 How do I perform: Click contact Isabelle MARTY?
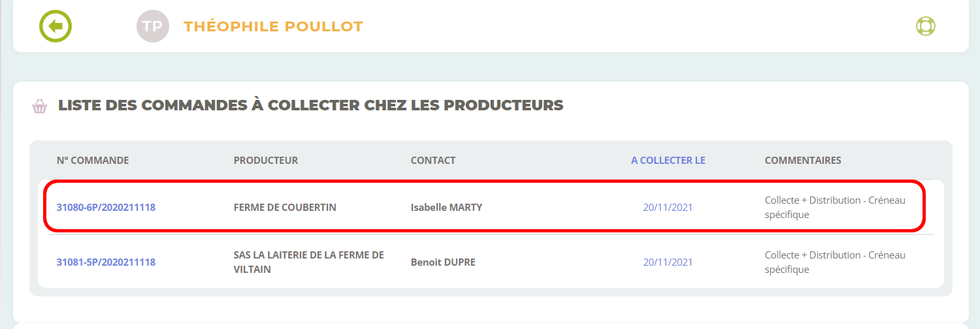[446, 208]
